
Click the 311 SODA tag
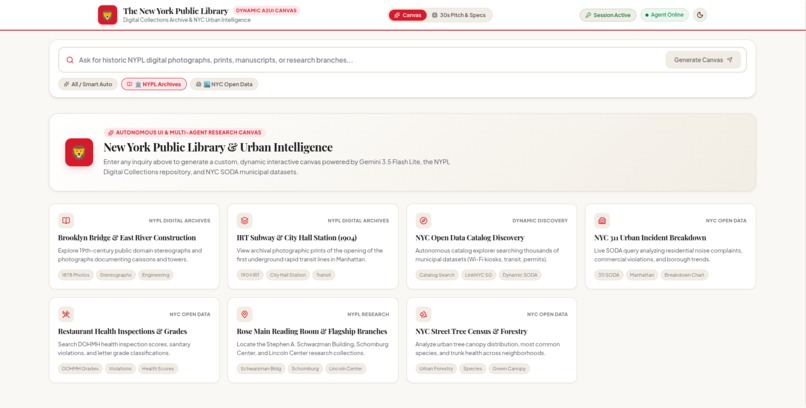[609, 275]
